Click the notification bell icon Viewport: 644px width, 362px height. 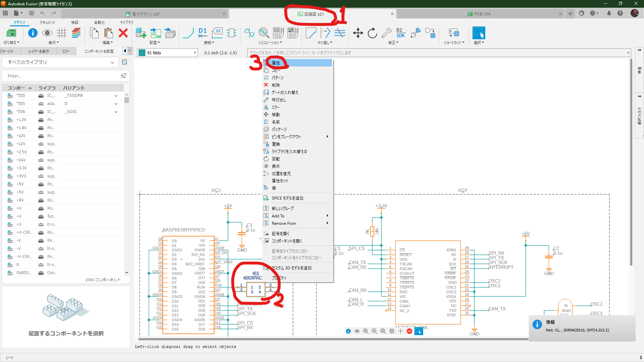(609, 13)
